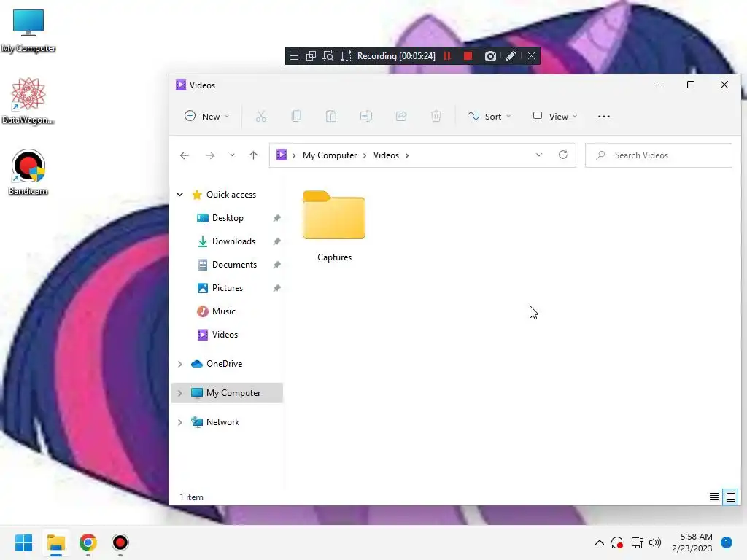
Task: Refresh the Videos folder
Action: (563, 155)
